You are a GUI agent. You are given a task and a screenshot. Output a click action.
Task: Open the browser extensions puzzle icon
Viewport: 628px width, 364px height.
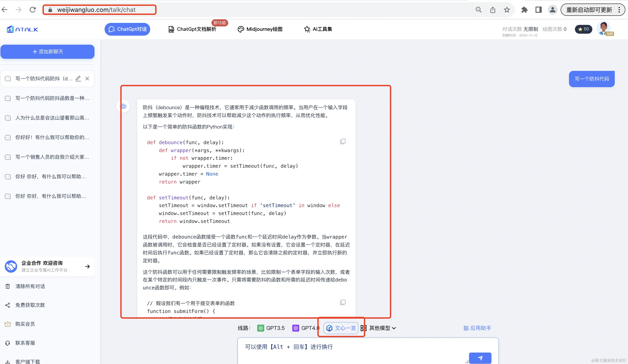coord(524,10)
